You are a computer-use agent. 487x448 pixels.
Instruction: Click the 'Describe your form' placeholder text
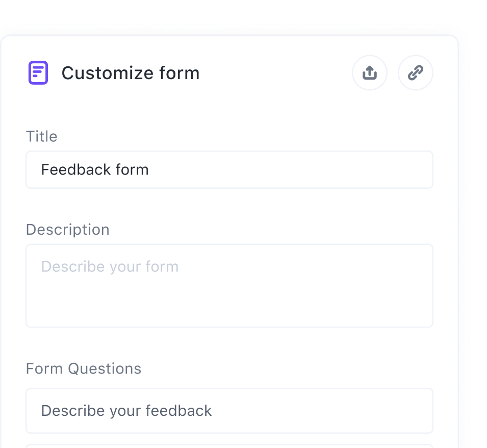pyautogui.click(x=110, y=266)
